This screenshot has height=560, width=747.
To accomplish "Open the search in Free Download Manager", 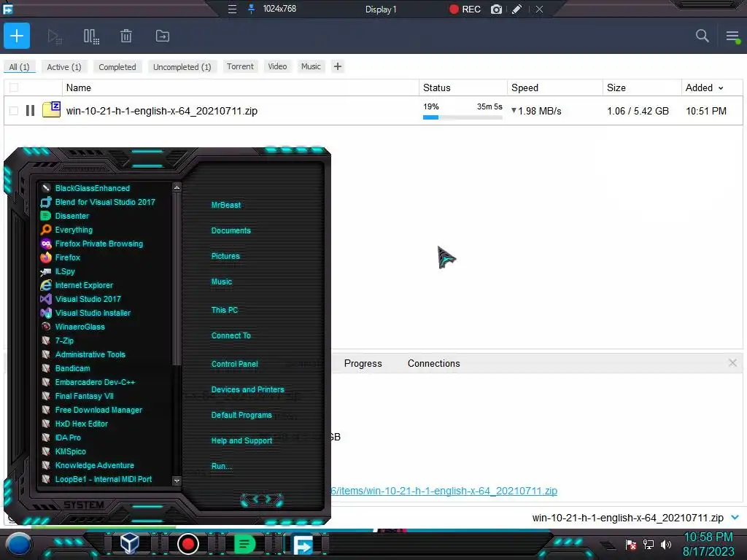I will [702, 36].
